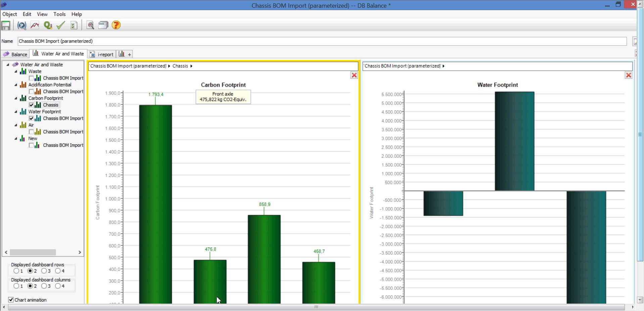Click the red line chart toolbar icon
The height and width of the screenshot is (311, 644).
[x=35, y=25]
